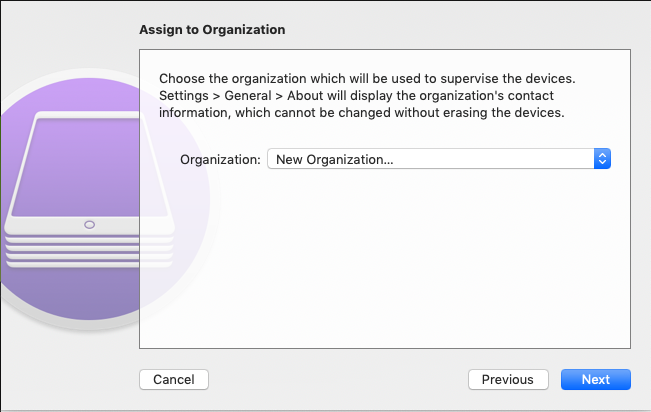Go back with the Previous button
The height and width of the screenshot is (412, 651).
(x=507, y=380)
